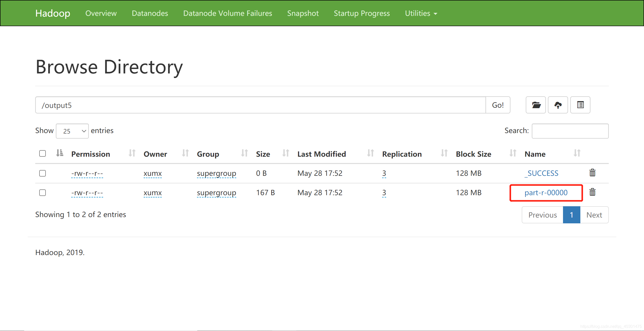
Task: Click into the Search input field
Action: point(570,131)
